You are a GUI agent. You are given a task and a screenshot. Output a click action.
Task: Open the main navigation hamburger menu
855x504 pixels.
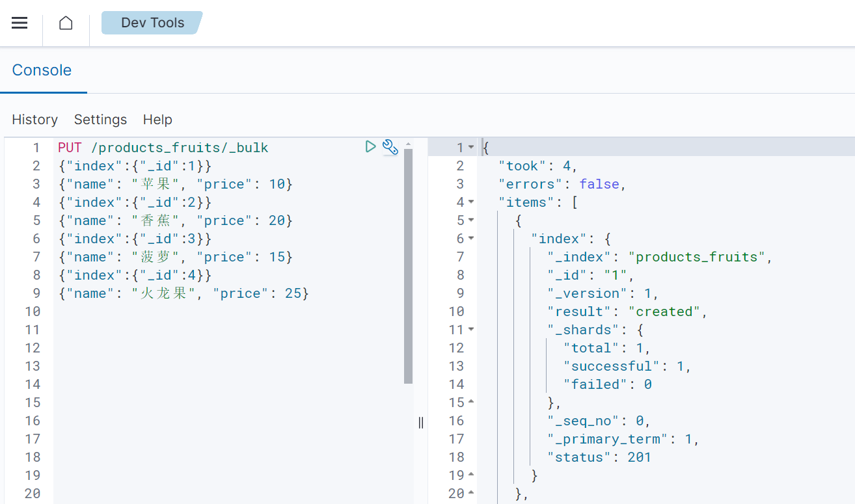coord(20,23)
